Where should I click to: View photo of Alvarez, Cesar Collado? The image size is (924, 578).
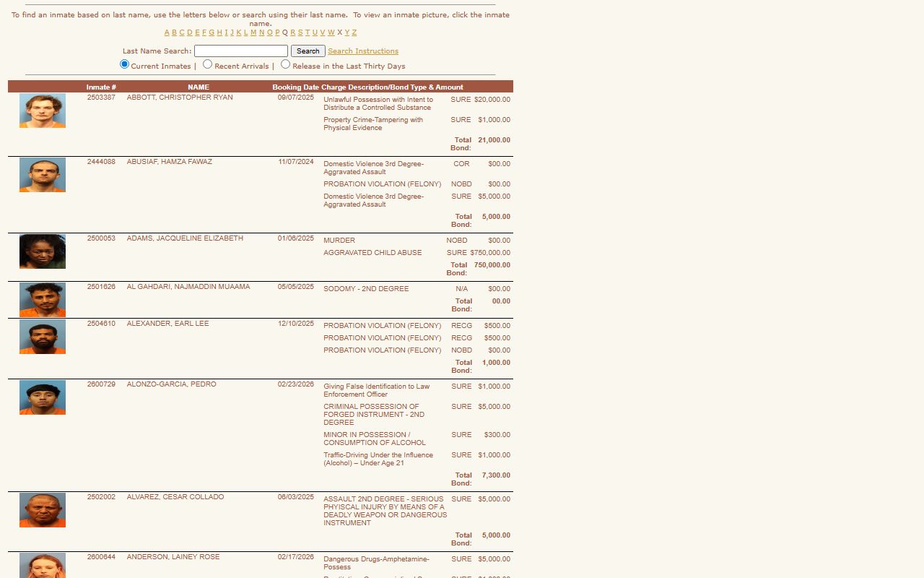click(43, 510)
